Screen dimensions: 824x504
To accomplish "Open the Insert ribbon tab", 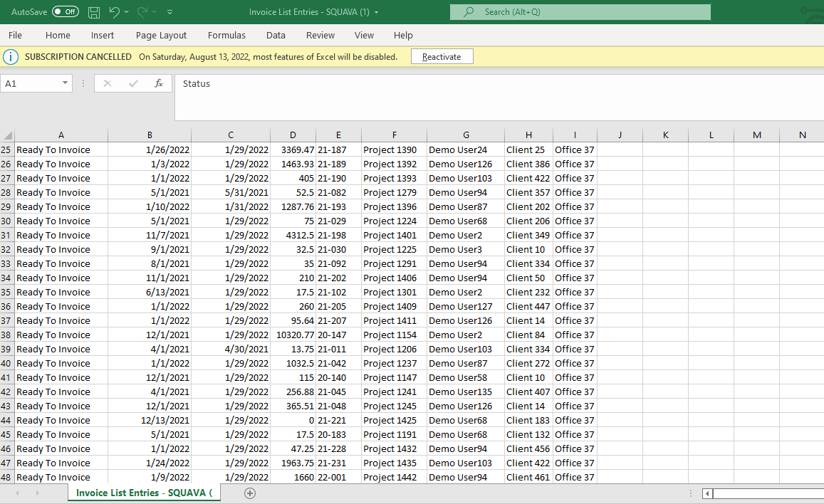I will [103, 35].
